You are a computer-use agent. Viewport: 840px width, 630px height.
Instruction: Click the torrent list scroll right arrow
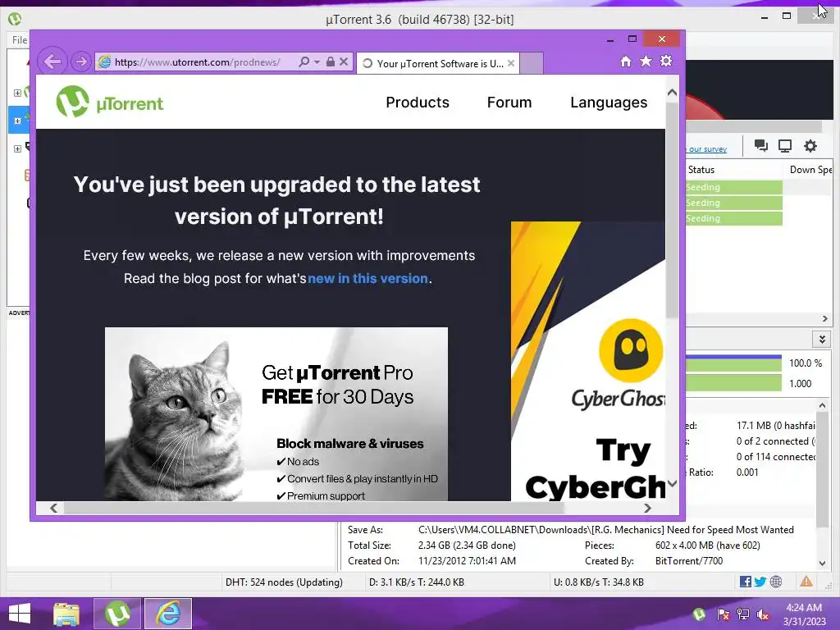coord(825,319)
